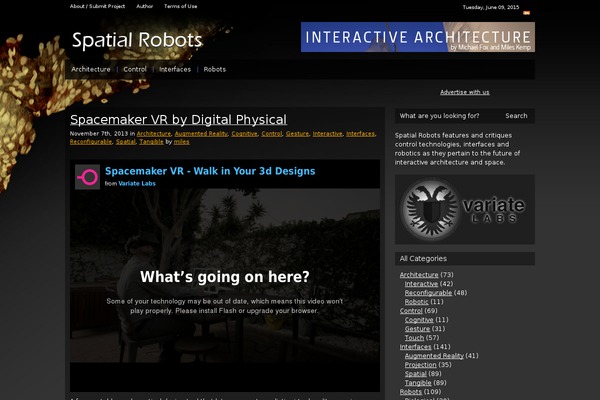This screenshot has width=600, height=400.
Task: Select Interfaces in the main navigation bar
Action: tap(175, 69)
